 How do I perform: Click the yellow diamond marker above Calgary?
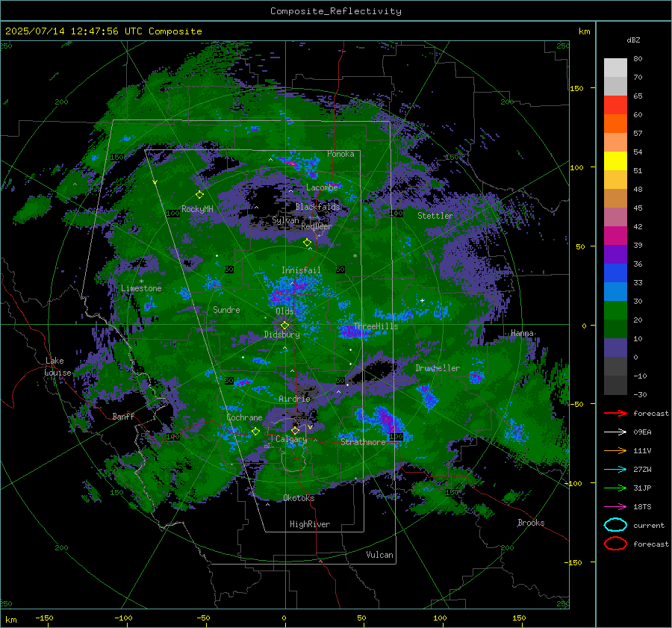tap(295, 430)
